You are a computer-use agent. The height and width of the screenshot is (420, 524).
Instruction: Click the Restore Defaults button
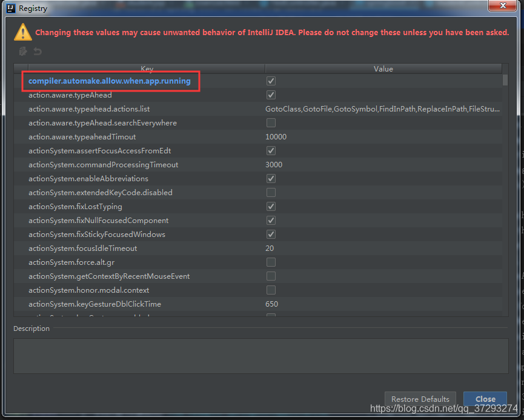coord(420,399)
